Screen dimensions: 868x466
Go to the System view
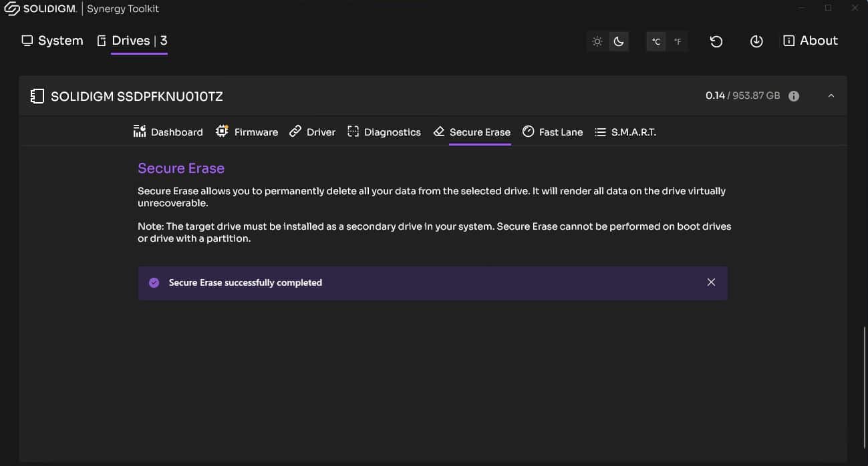[x=52, y=41]
